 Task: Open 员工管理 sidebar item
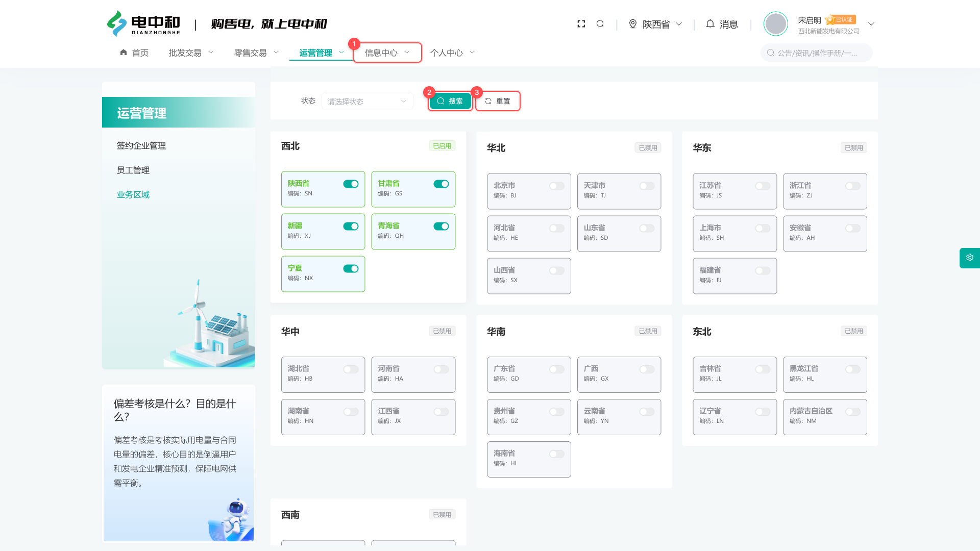pyautogui.click(x=133, y=170)
